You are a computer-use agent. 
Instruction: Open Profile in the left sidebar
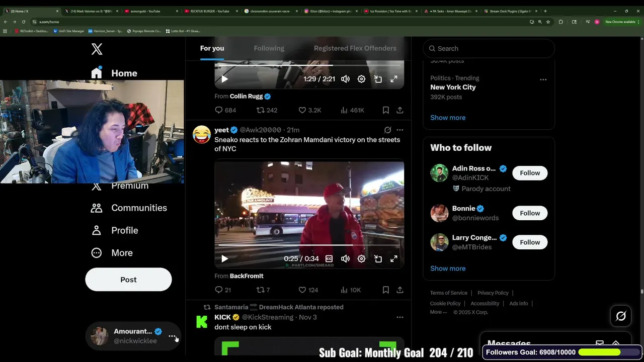point(115,230)
